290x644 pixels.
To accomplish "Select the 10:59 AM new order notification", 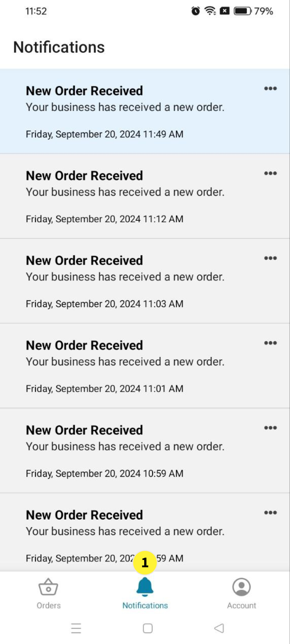I will pyautogui.click(x=126, y=451).
